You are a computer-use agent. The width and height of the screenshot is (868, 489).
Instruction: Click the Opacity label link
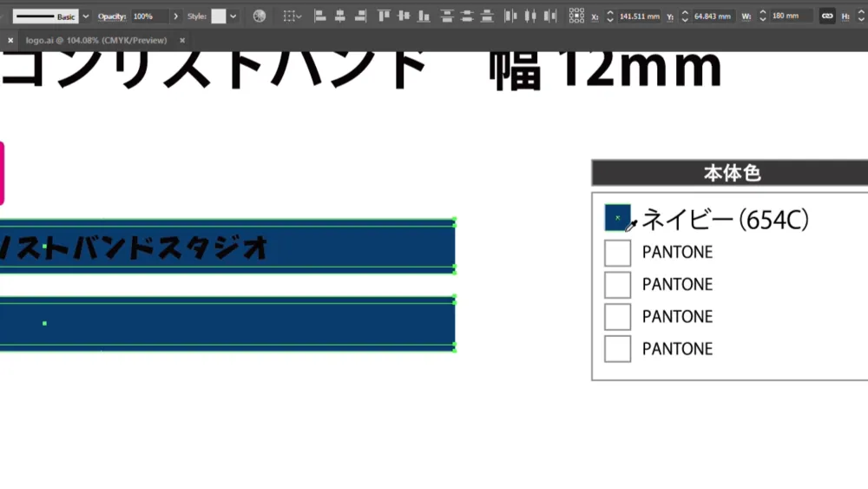click(x=112, y=17)
